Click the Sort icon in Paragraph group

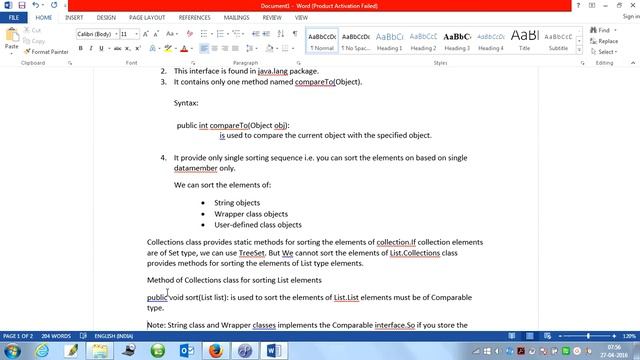[x=281, y=34]
